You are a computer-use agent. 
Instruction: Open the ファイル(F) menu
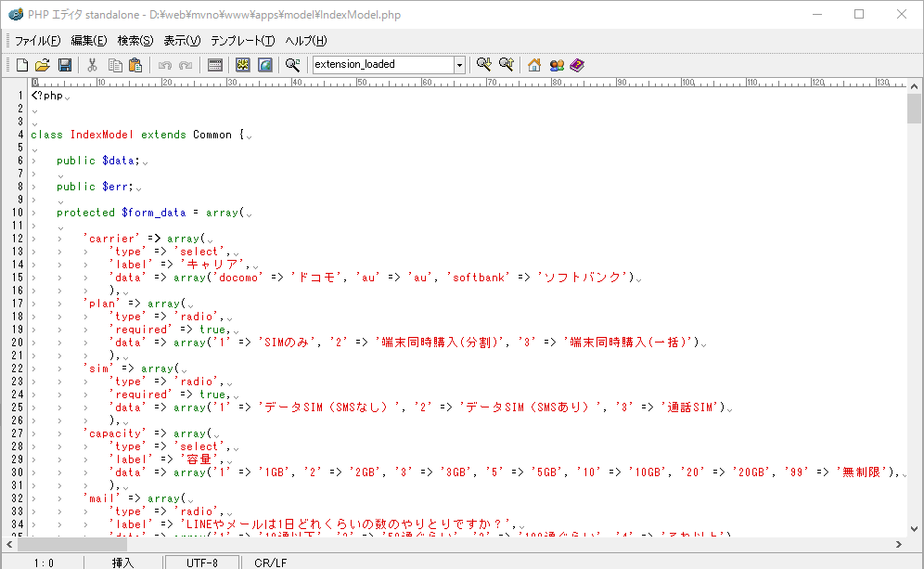[38, 41]
